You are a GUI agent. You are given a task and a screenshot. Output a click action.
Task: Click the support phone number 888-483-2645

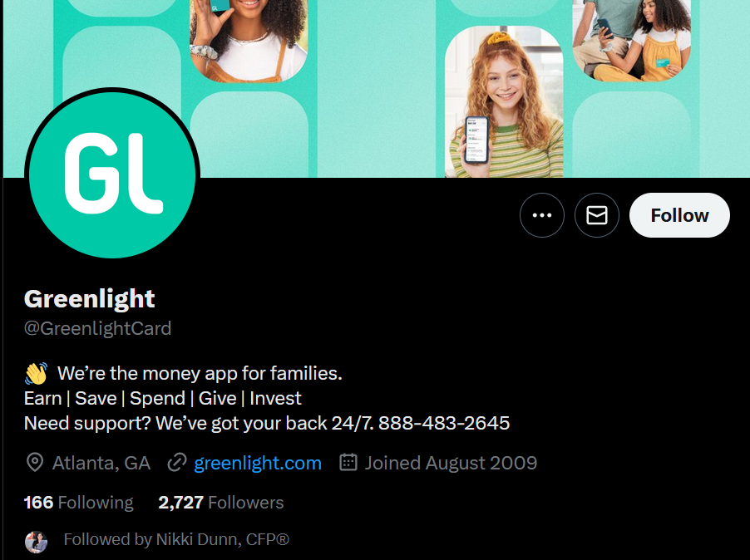pos(444,423)
